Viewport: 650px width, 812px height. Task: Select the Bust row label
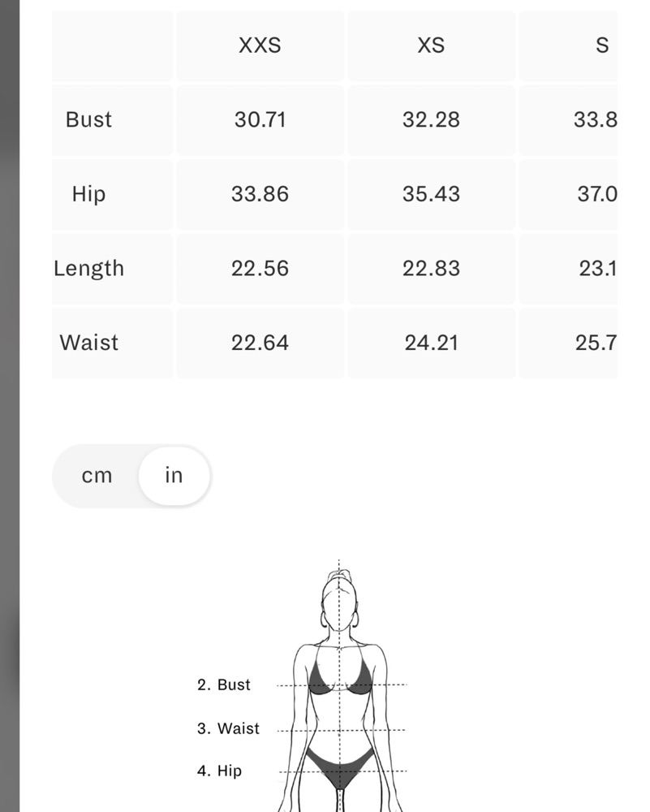88,119
